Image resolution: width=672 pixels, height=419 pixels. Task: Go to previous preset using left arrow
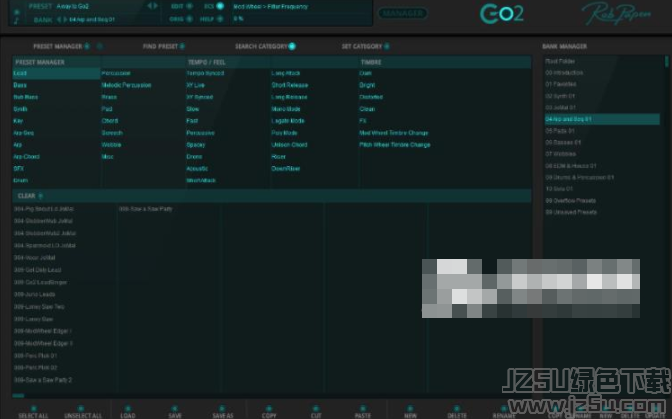pyautogui.click(x=150, y=6)
